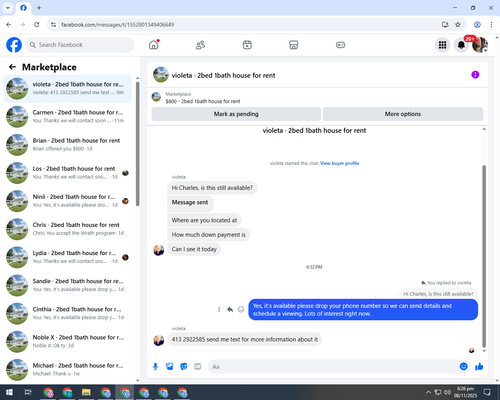Go back using the Marketplace back arrow
Viewport: 500px width, 400px height.
coord(12,67)
